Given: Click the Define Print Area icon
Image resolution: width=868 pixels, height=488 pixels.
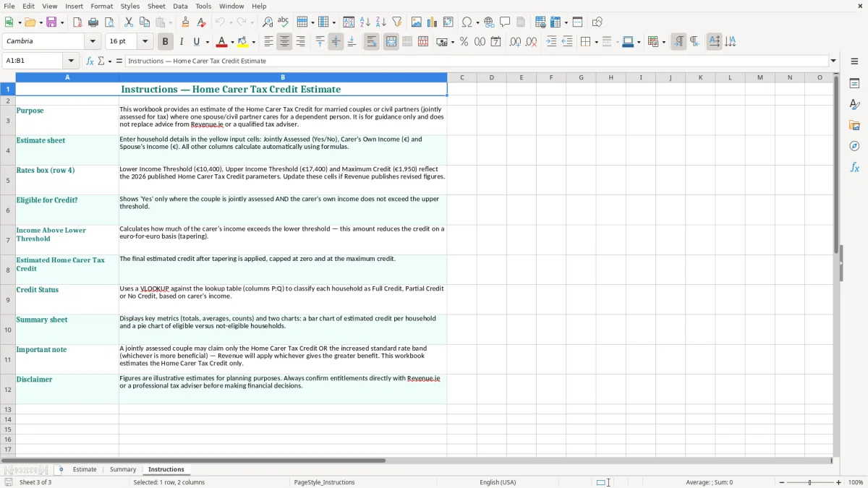Looking at the screenshot, I should click(x=540, y=22).
